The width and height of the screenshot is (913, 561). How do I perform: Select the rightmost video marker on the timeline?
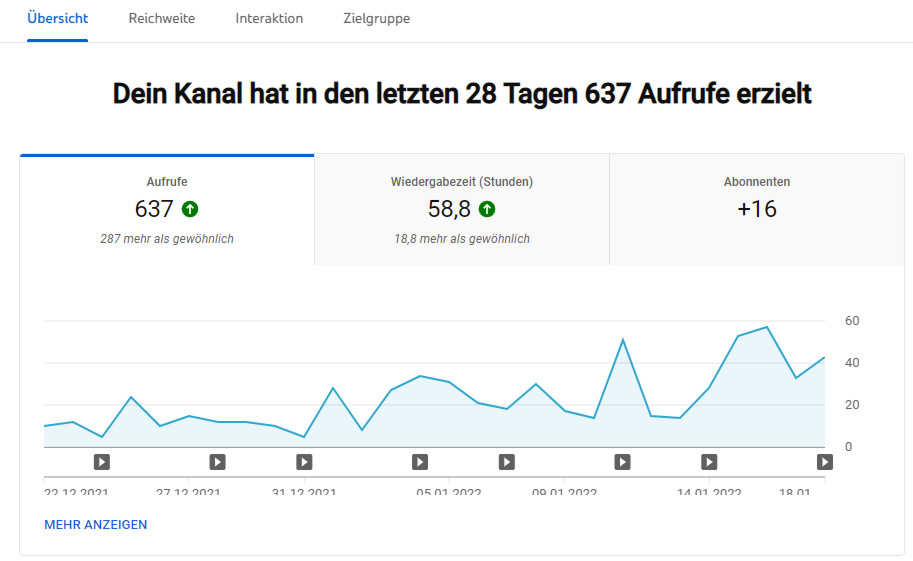[x=824, y=462]
